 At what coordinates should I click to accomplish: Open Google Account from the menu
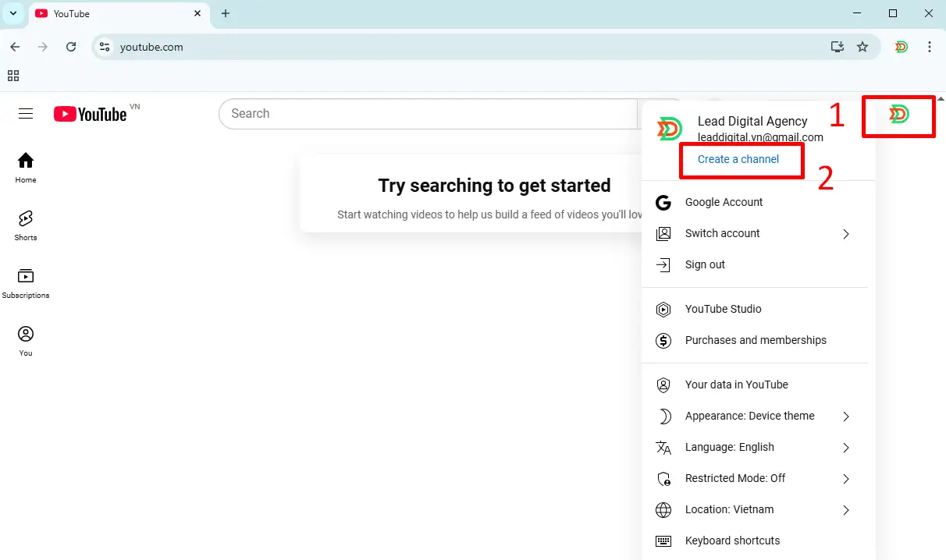[x=755, y=202]
